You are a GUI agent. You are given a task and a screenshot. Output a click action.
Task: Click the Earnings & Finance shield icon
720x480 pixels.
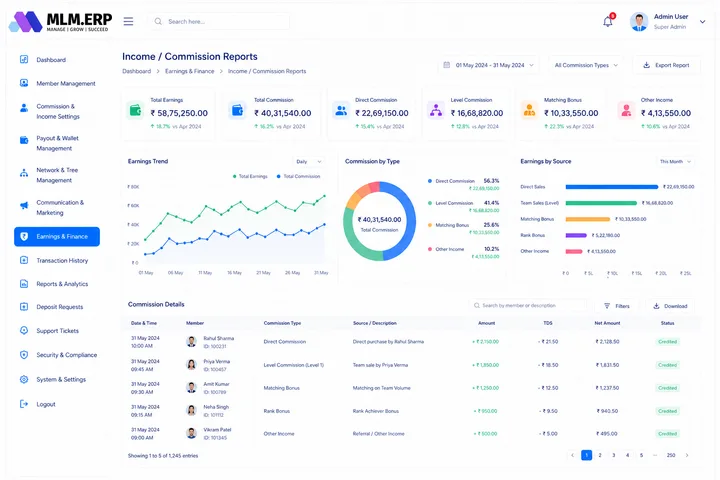[x=24, y=237]
